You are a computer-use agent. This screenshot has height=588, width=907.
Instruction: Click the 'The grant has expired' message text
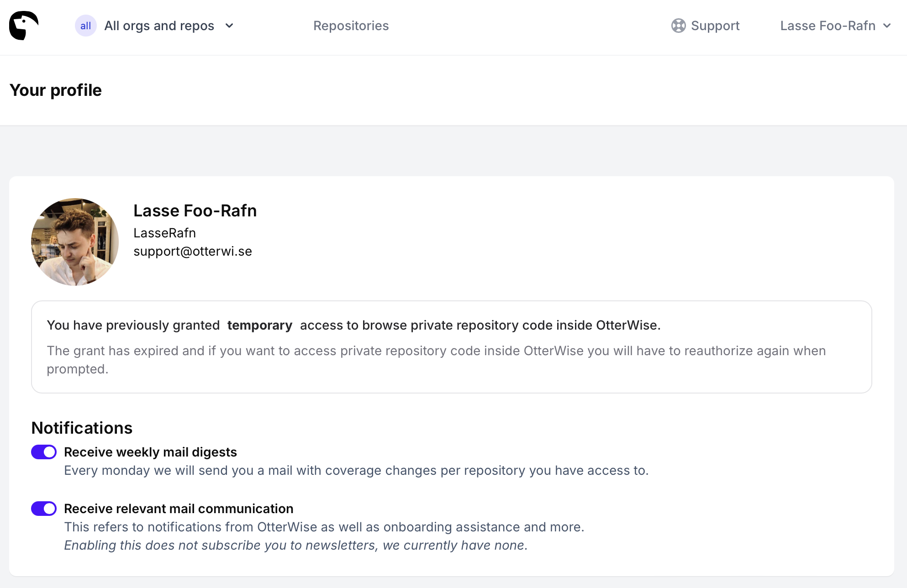coord(436,360)
